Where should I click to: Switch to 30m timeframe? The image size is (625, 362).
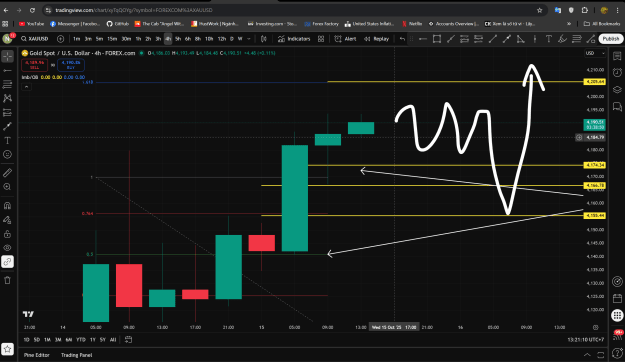(126, 39)
